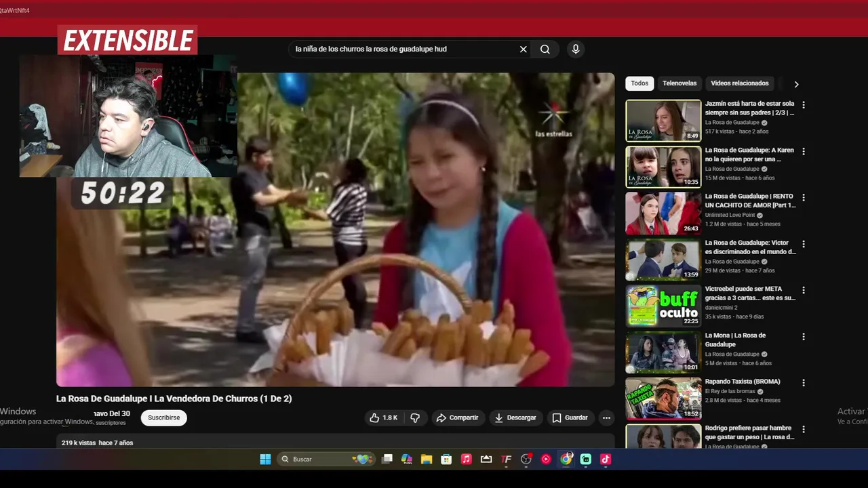Open title 'Rapando Taxista (BROMA)'
Image resolution: width=868 pixels, height=488 pixels.
coord(743,382)
